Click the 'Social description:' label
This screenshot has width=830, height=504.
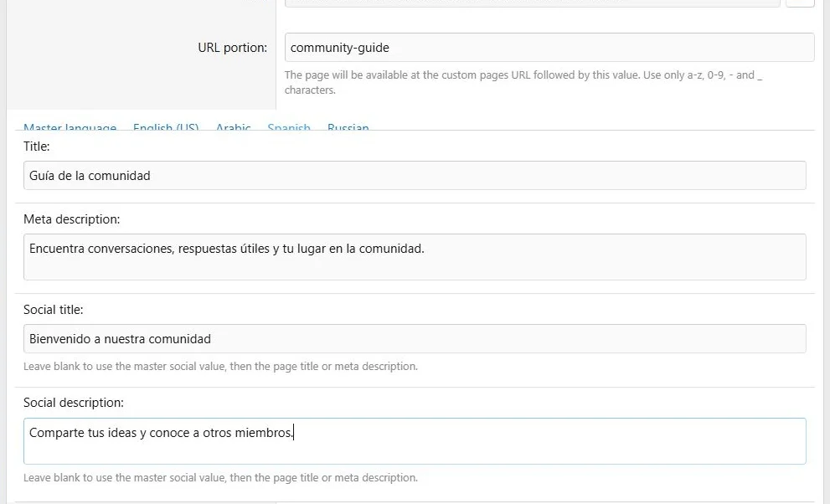pos(73,403)
